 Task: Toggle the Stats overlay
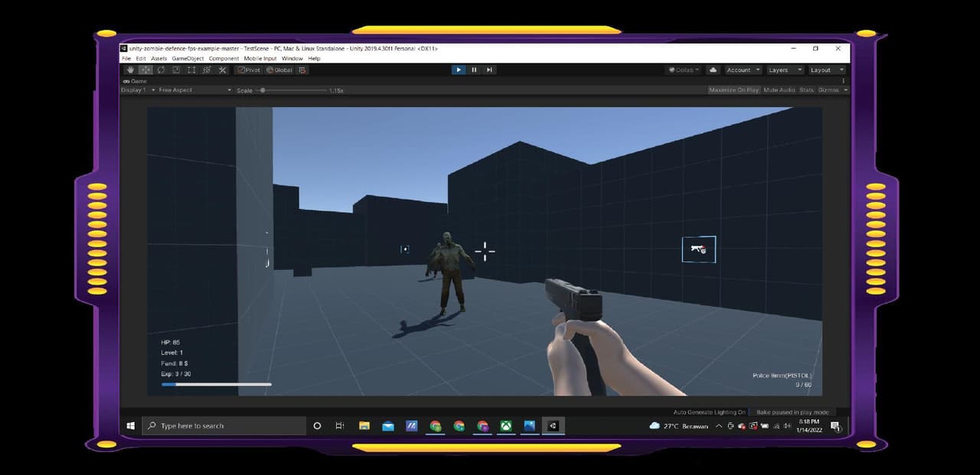pyautogui.click(x=807, y=90)
